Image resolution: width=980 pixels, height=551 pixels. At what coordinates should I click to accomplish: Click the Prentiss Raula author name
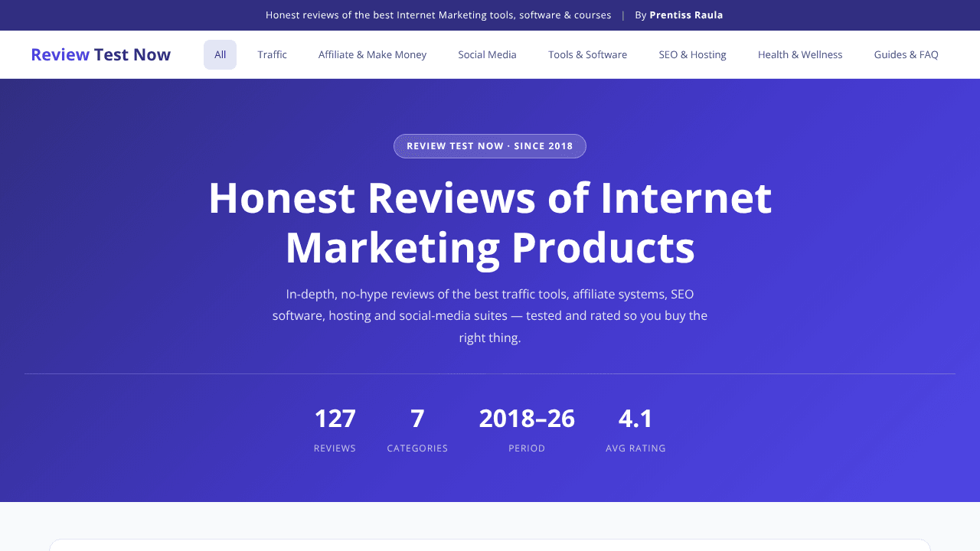pos(686,15)
